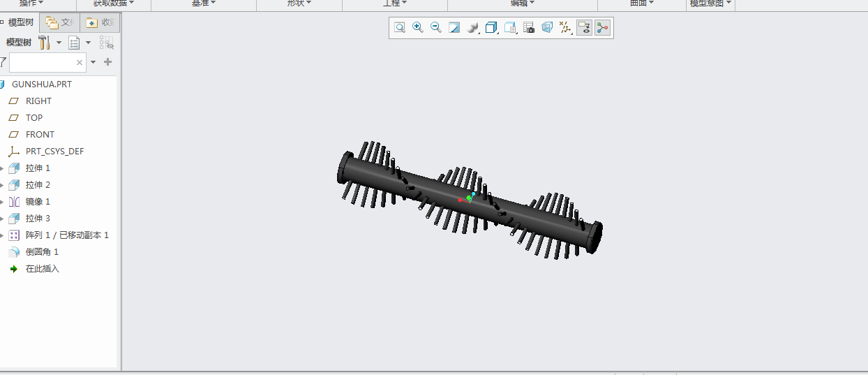Select the 拉伸 1 feature
The image size is (868, 375).
pyautogui.click(x=38, y=168)
